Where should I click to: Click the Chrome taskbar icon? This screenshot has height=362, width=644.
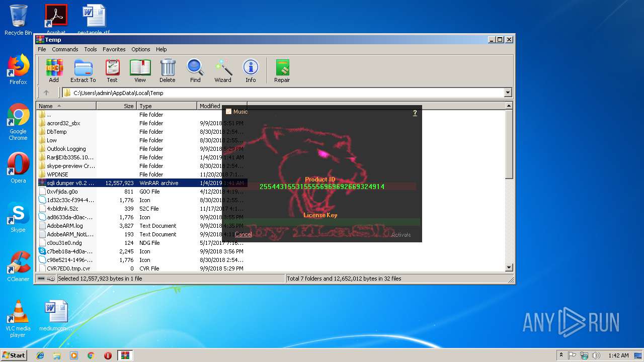click(x=91, y=355)
